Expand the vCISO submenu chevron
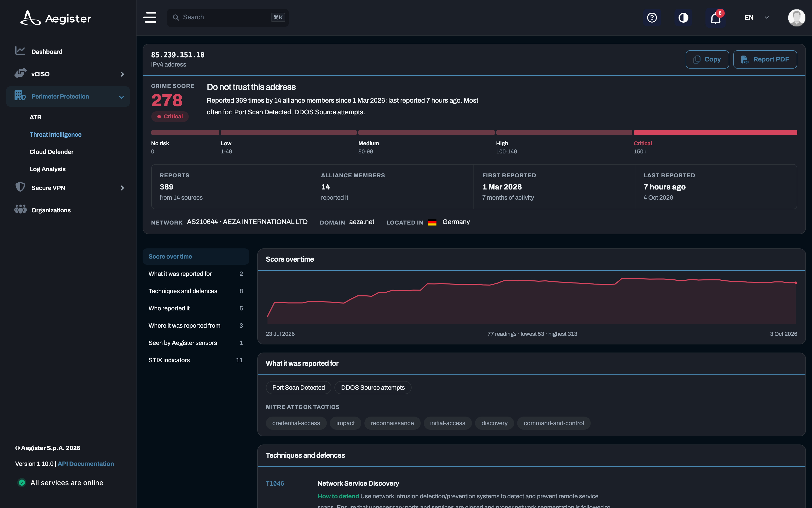 [122, 74]
